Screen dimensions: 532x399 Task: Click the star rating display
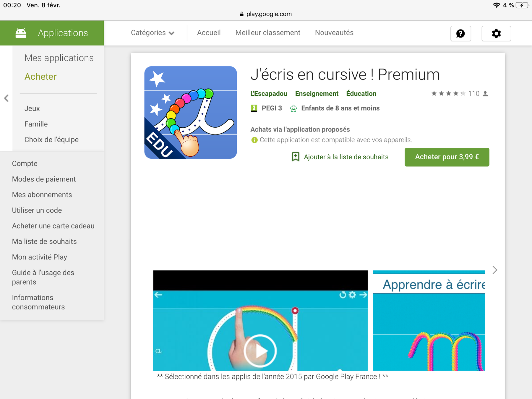click(x=448, y=93)
